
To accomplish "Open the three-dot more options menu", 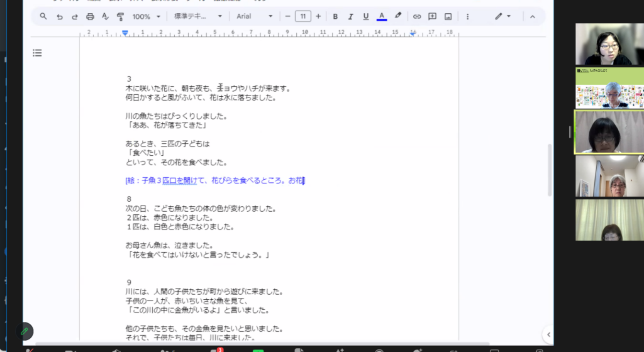I will pyautogui.click(x=467, y=16).
